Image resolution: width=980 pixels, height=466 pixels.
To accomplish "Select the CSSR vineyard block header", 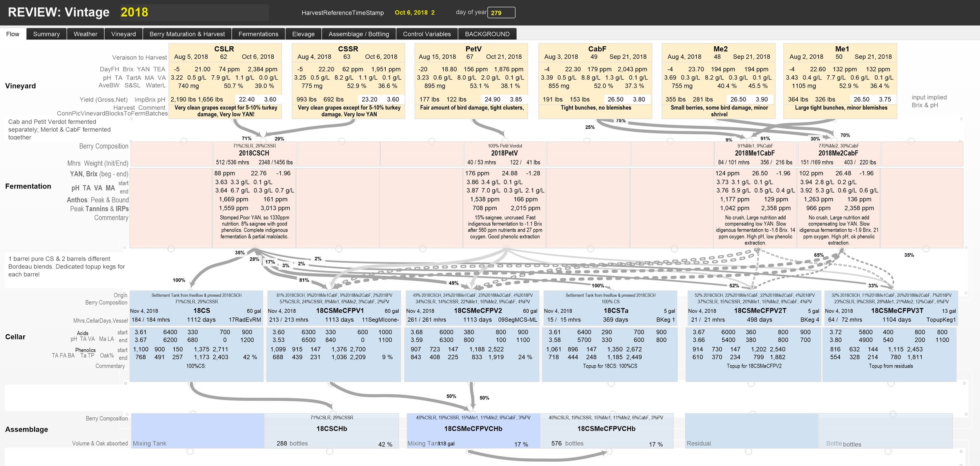I will point(348,49).
